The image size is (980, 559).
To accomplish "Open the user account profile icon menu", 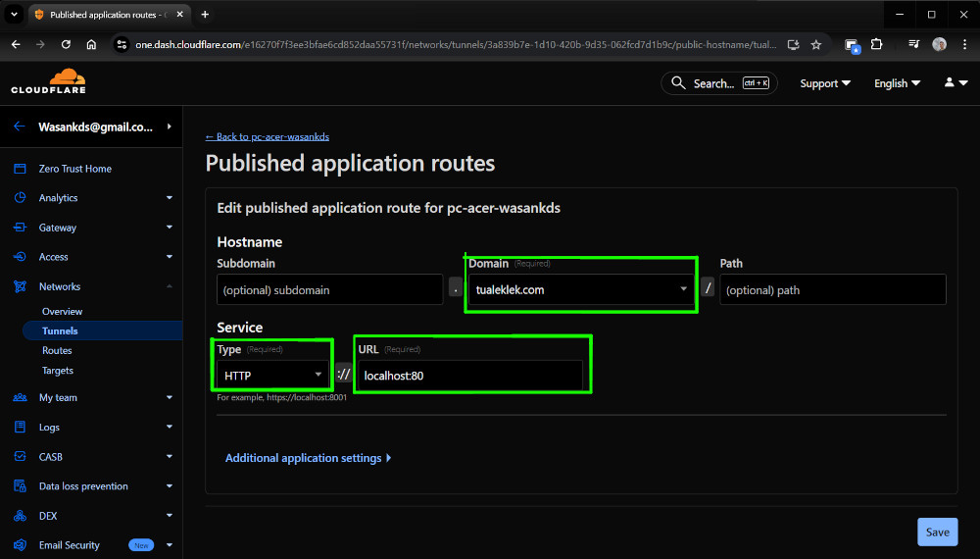I will [955, 83].
